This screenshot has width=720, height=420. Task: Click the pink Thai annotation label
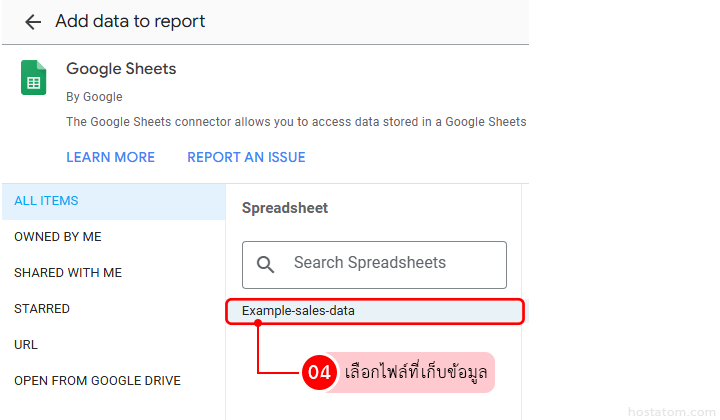(x=418, y=373)
